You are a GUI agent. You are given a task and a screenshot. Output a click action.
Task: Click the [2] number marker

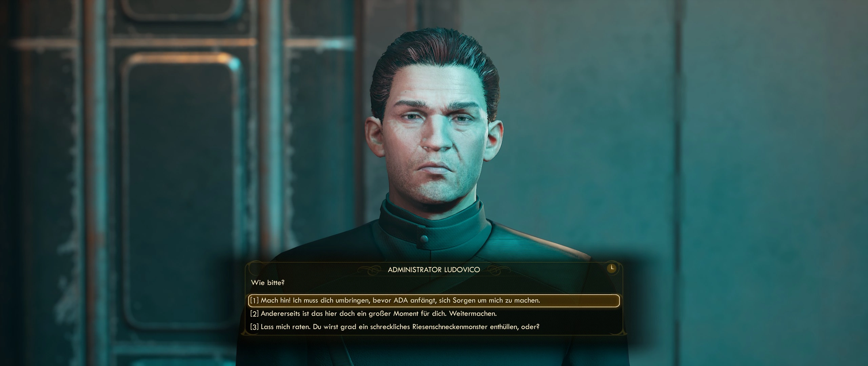click(x=254, y=313)
